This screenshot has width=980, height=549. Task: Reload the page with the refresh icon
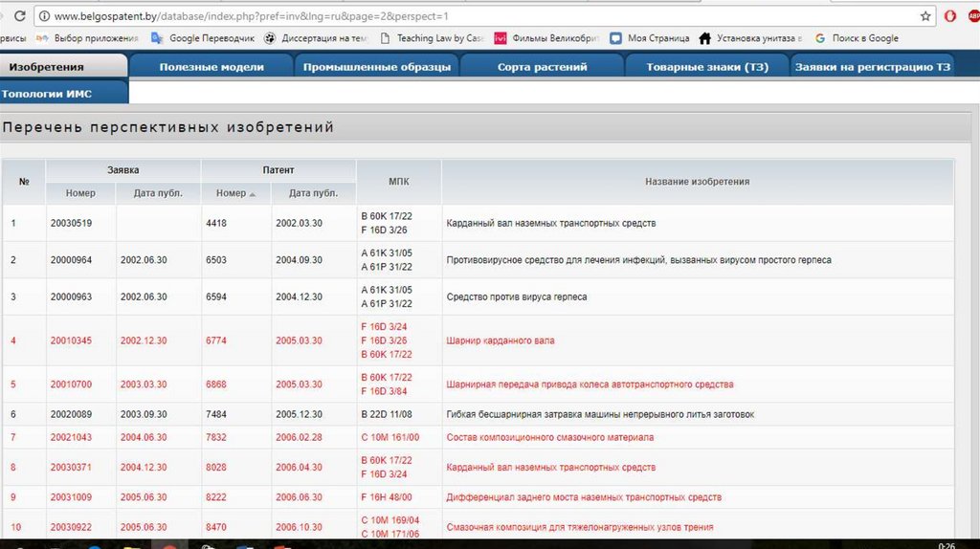coord(19,15)
